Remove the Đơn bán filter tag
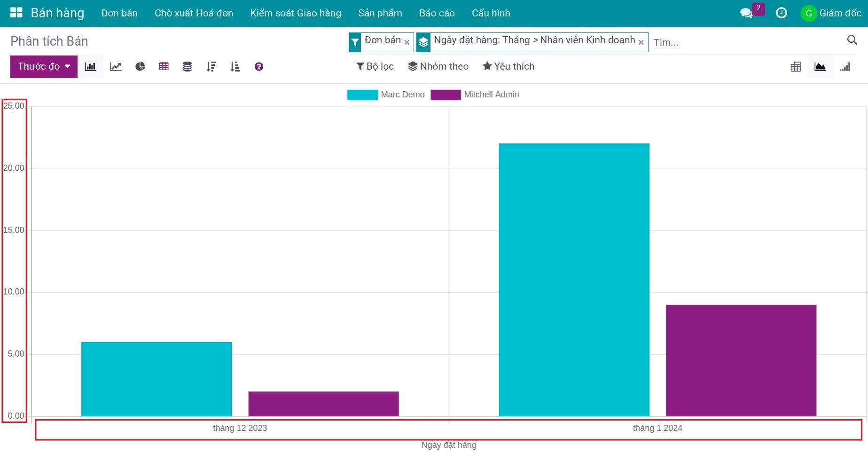This screenshot has width=868, height=453. pyautogui.click(x=407, y=42)
